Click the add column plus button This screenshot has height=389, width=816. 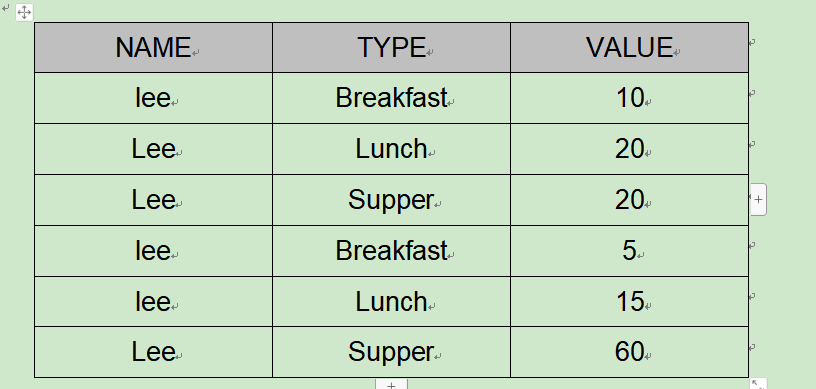point(758,199)
